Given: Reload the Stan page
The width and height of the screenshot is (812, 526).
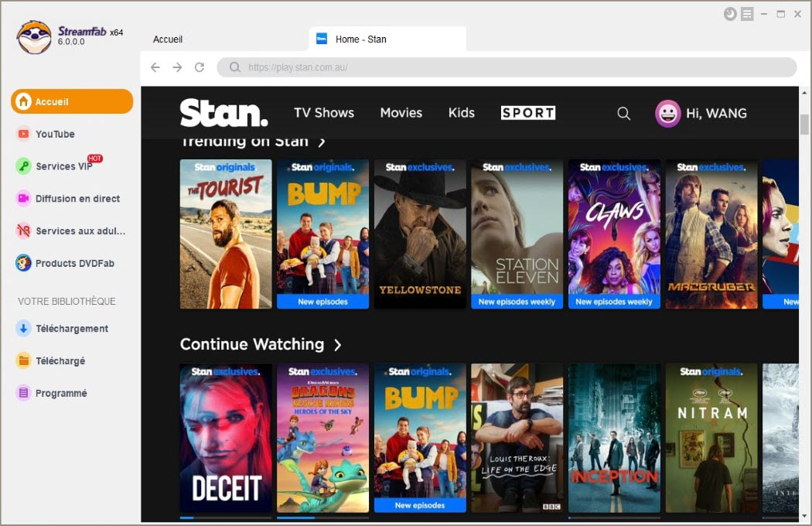Looking at the screenshot, I should [200, 67].
